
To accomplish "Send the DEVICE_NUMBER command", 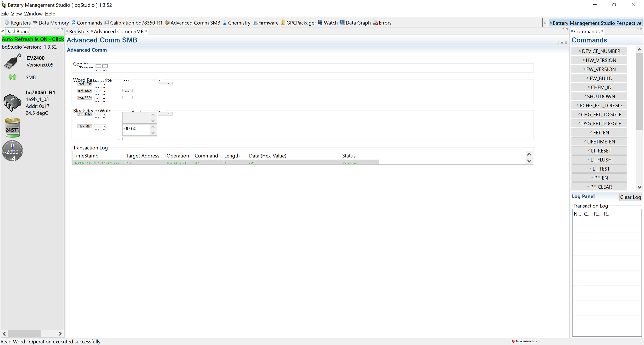I will [x=599, y=51].
